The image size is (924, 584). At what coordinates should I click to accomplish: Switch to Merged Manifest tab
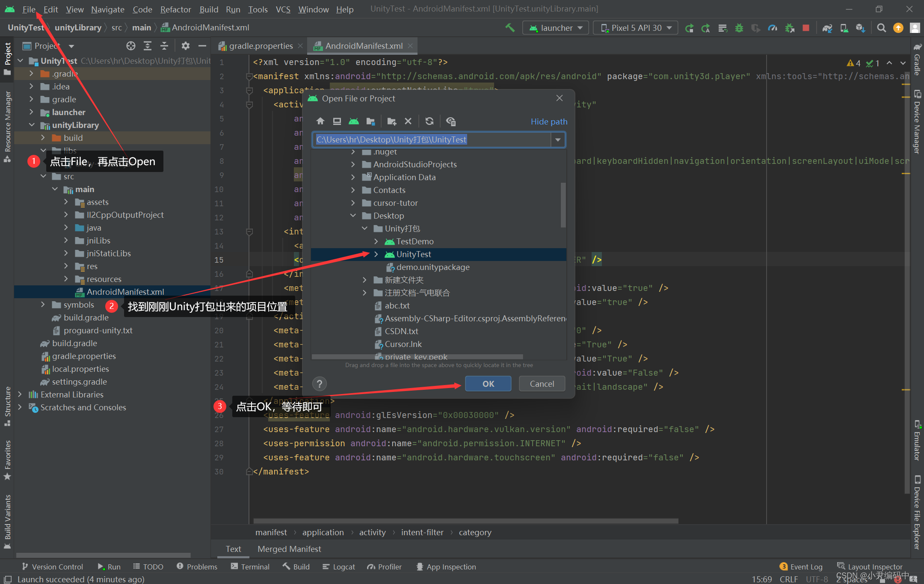(x=289, y=549)
